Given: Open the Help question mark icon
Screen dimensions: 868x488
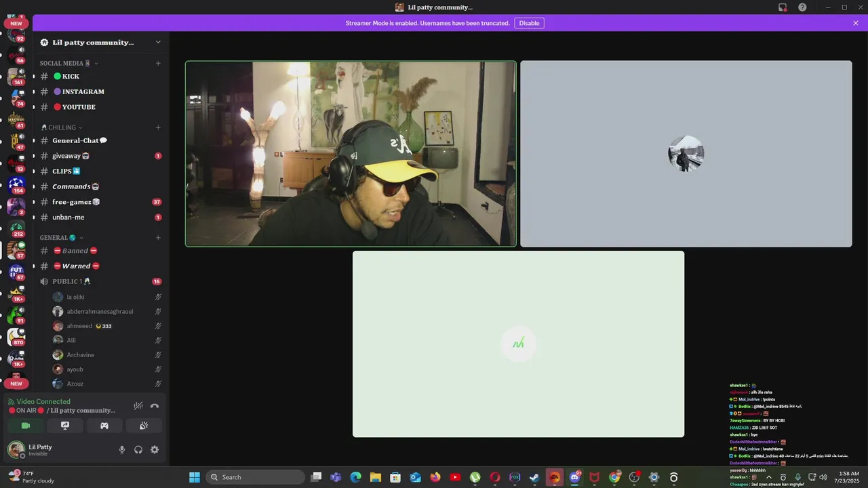Looking at the screenshot, I should tap(802, 7).
